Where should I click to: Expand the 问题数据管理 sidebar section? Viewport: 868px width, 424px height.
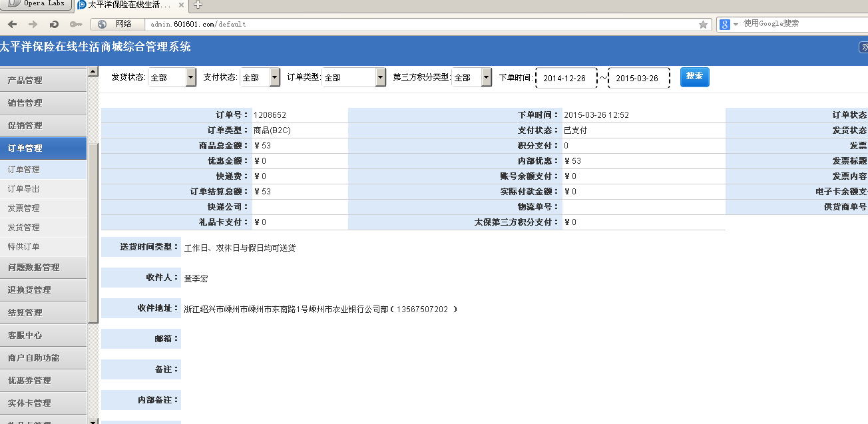tap(43, 267)
